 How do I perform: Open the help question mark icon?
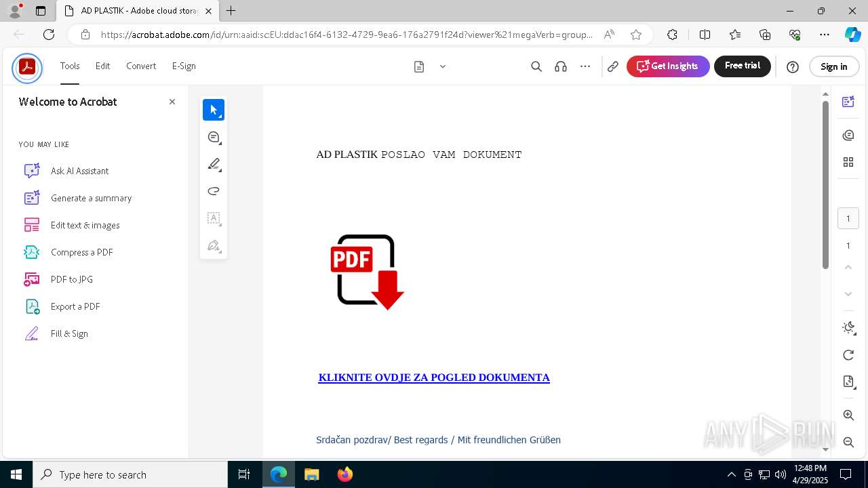793,66
